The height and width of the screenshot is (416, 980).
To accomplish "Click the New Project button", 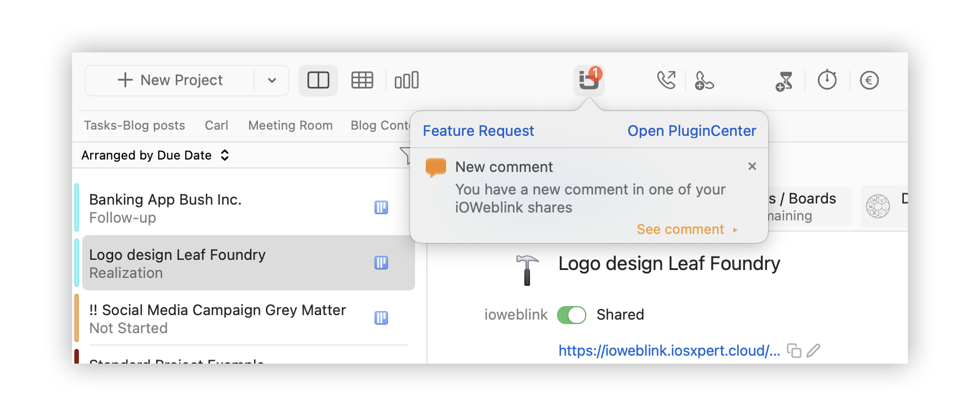I will point(170,80).
